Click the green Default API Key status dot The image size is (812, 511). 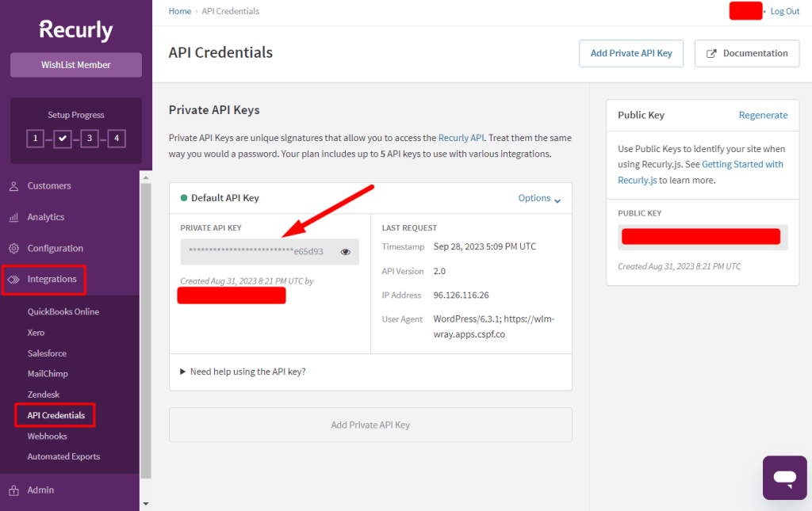click(184, 197)
